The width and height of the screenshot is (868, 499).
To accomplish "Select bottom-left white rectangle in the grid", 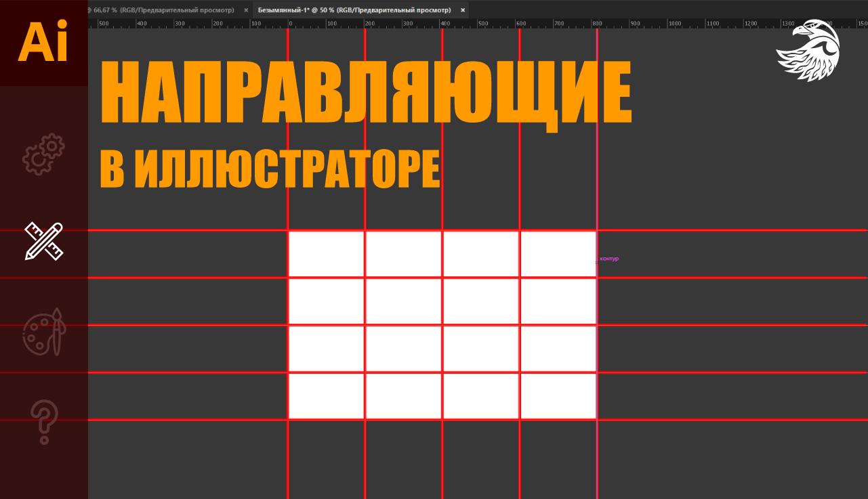I will pyautogui.click(x=327, y=396).
